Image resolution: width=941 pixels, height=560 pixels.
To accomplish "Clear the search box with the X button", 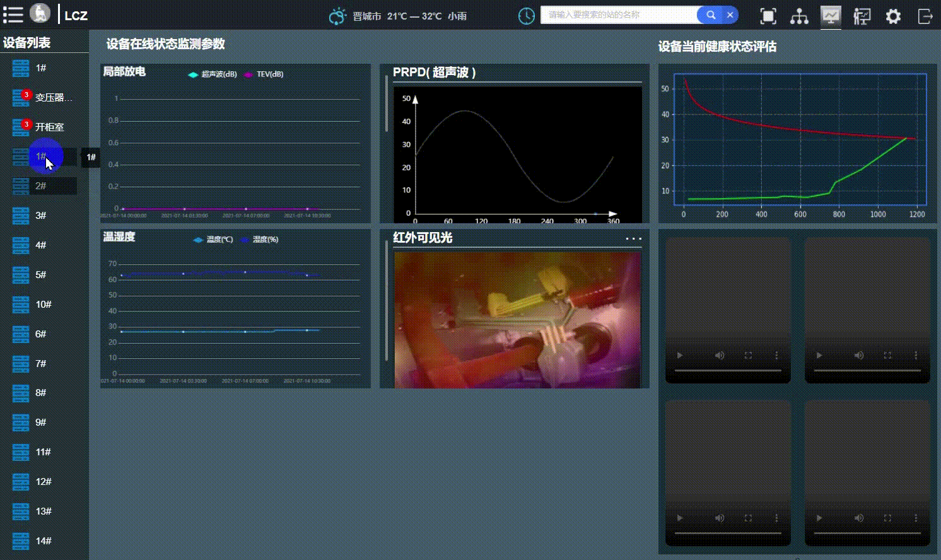I will [x=730, y=15].
